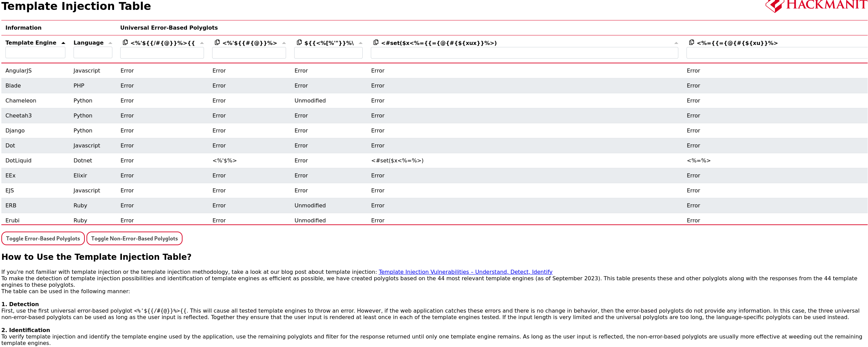The image size is (868, 347).
Task: Filter field under Template Engine
Action: tap(35, 53)
